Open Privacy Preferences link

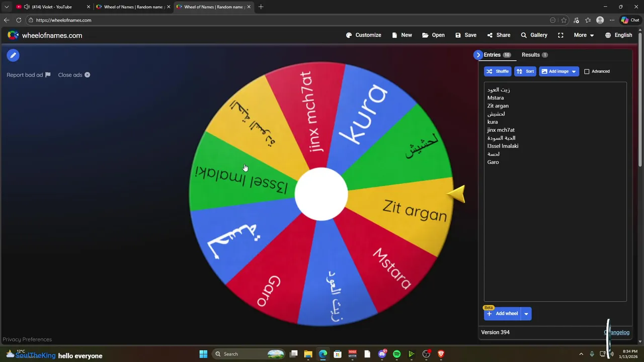point(27,339)
